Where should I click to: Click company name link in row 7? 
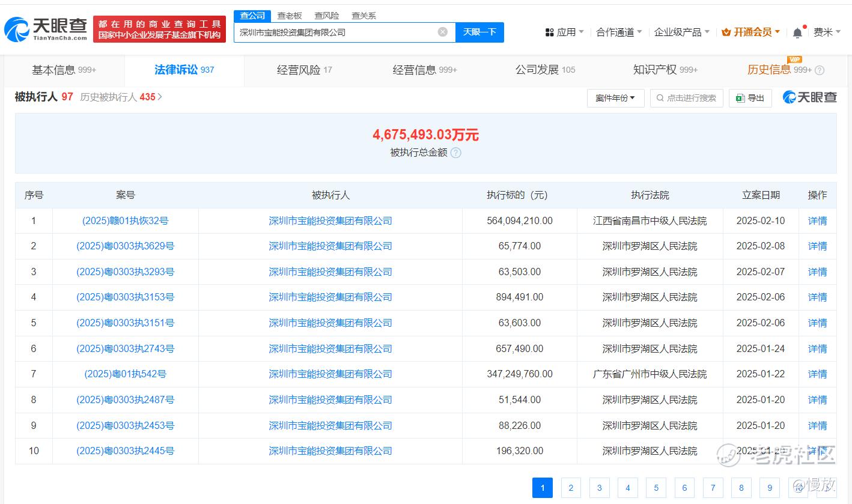tap(330, 374)
